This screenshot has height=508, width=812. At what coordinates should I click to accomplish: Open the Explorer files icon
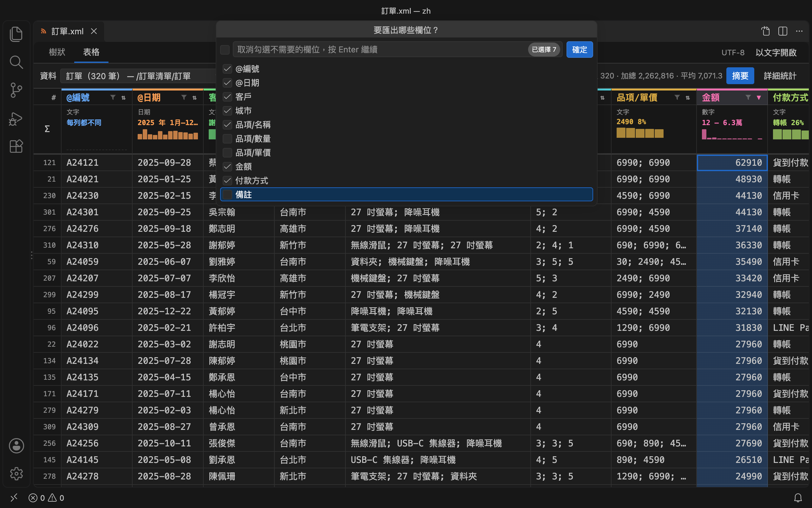16,34
